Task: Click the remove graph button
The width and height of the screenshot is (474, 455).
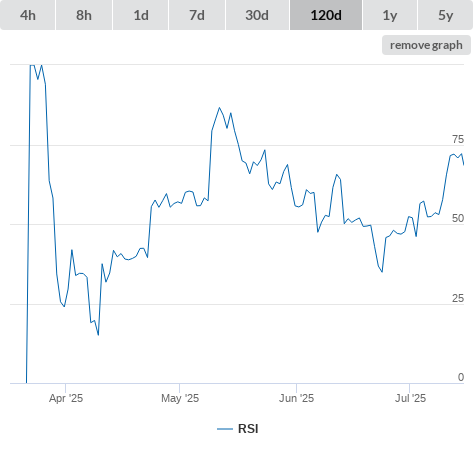Action: point(426,45)
